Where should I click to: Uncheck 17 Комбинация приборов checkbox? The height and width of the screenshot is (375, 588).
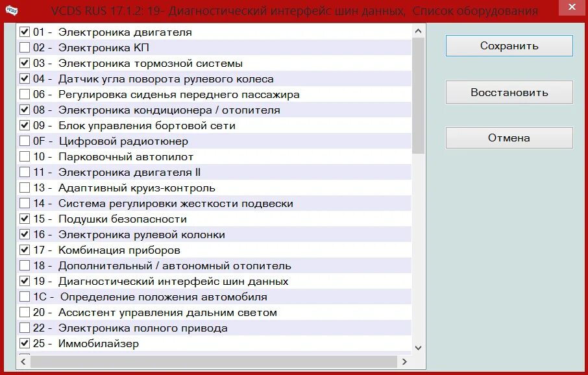click(25, 250)
